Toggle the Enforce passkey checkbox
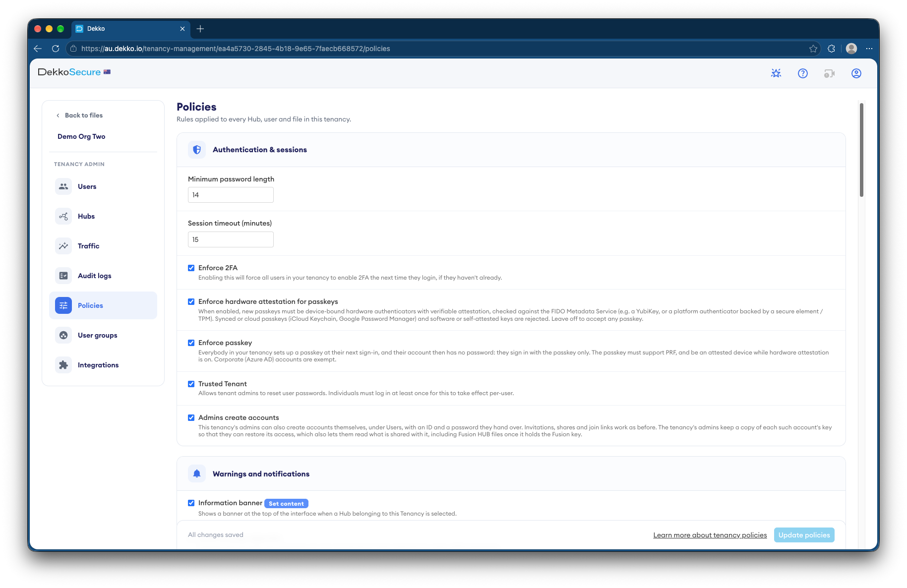907x588 pixels. pos(191,343)
